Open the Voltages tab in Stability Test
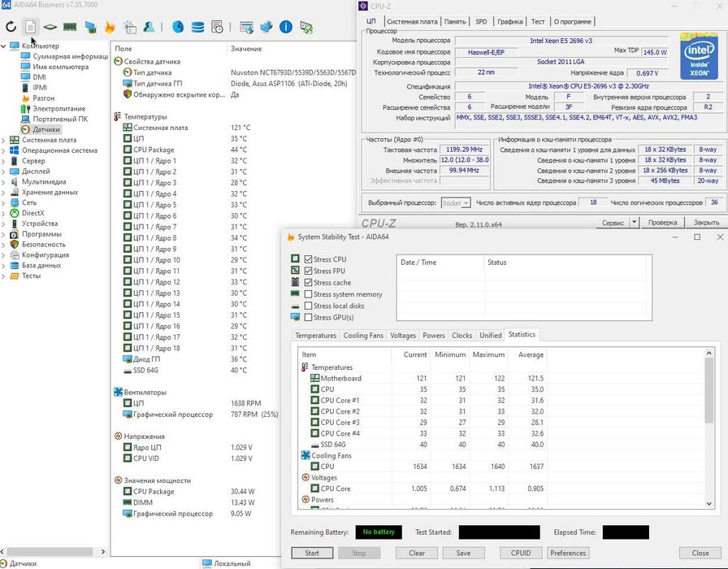 click(x=402, y=336)
